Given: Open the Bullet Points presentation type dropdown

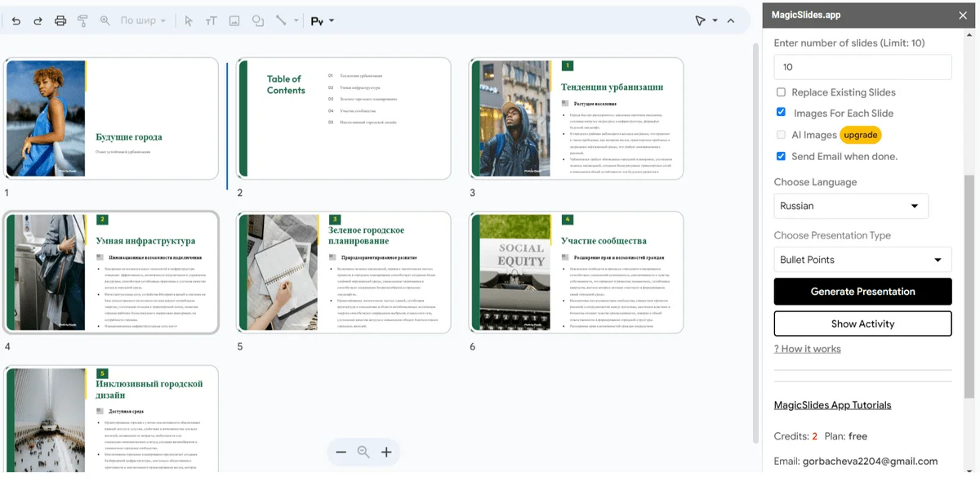Looking at the screenshot, I should tap(862, 260).
